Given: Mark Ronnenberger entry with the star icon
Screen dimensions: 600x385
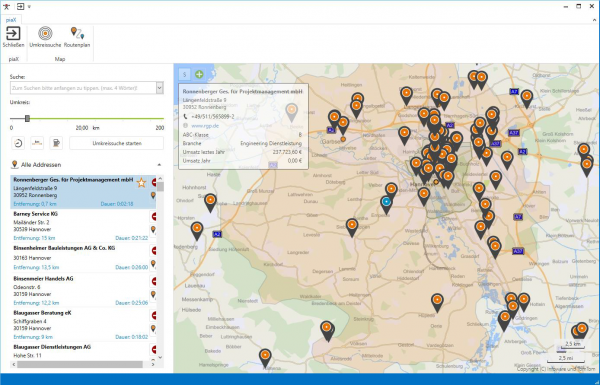Looking at the screenshot, I should 142,183.
